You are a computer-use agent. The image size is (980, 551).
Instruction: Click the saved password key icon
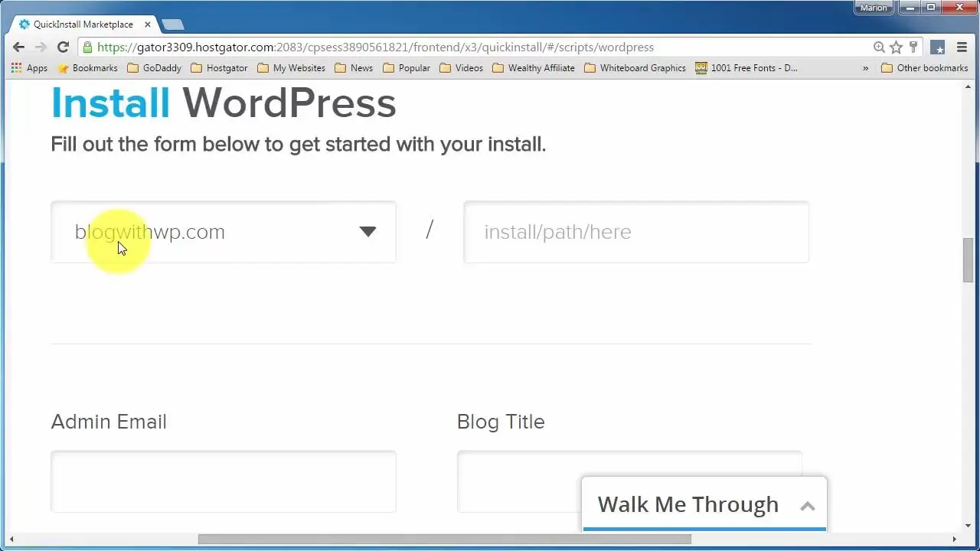point(913,47)
